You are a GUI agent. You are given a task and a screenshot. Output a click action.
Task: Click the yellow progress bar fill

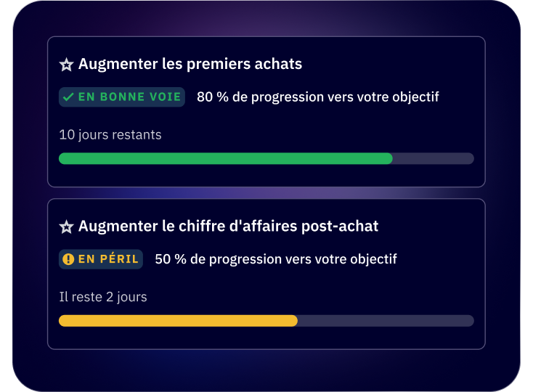coord(178,321)
